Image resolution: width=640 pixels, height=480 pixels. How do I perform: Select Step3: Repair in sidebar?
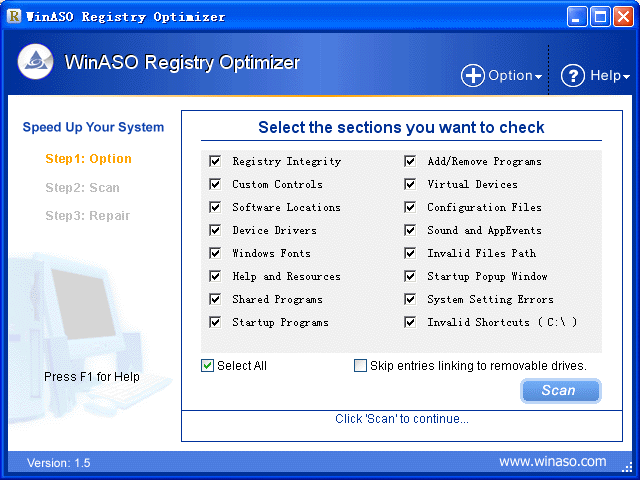[x=87, y=215]
